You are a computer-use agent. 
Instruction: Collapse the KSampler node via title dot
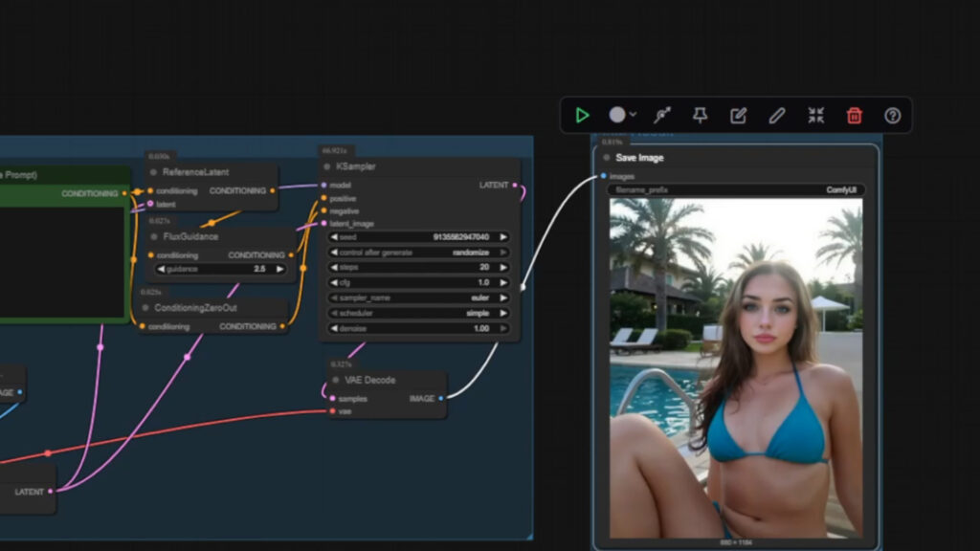(x=327, y=167)
